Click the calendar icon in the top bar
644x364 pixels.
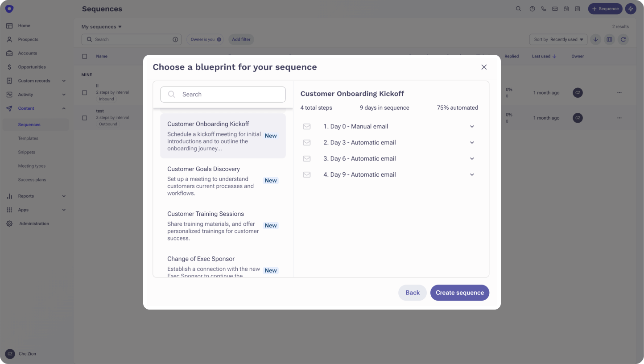(566, 8)
